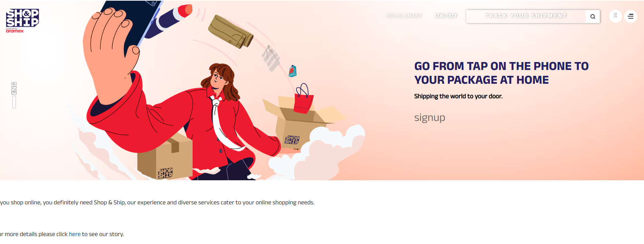Expand the navigation menu with the three-line button
This screenshot has width=644, height=244.
[631, 16]
